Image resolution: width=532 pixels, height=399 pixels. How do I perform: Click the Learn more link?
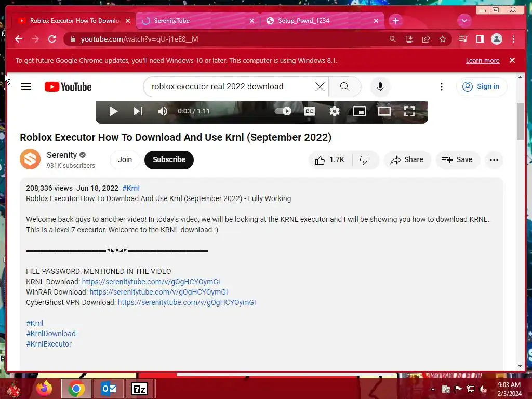pos(483,60)
